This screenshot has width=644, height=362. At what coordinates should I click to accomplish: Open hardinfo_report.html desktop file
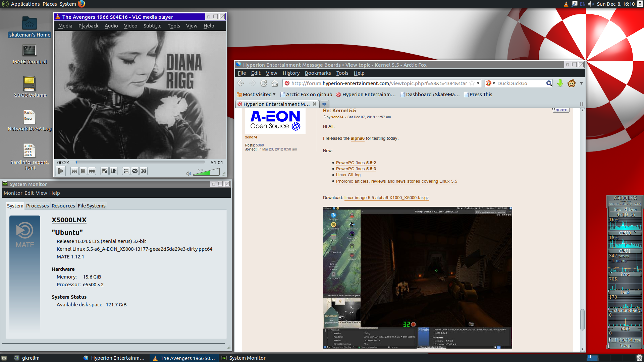30,157
